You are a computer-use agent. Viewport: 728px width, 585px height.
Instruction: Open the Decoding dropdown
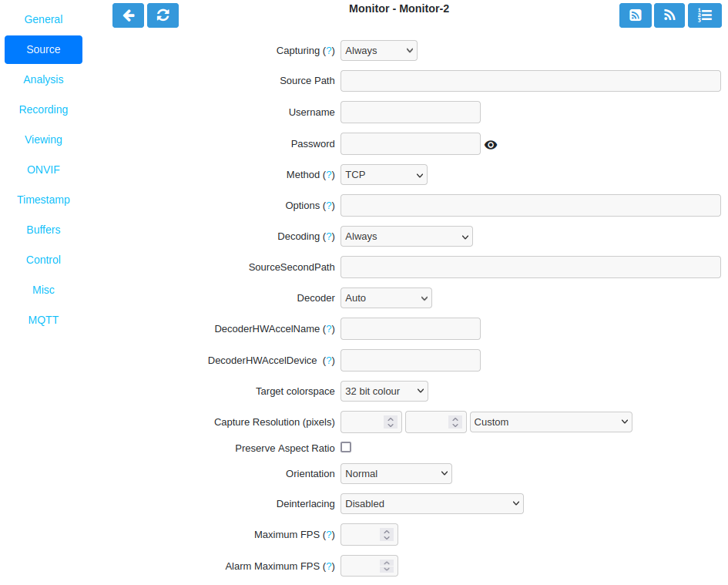[407, 237]
